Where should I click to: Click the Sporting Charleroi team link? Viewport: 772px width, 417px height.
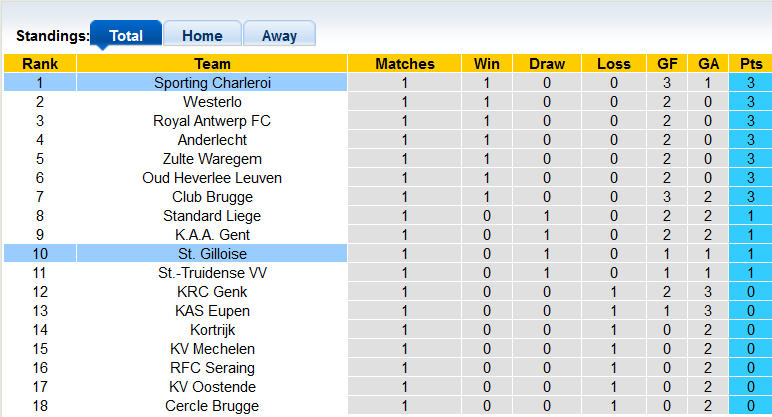212,83
